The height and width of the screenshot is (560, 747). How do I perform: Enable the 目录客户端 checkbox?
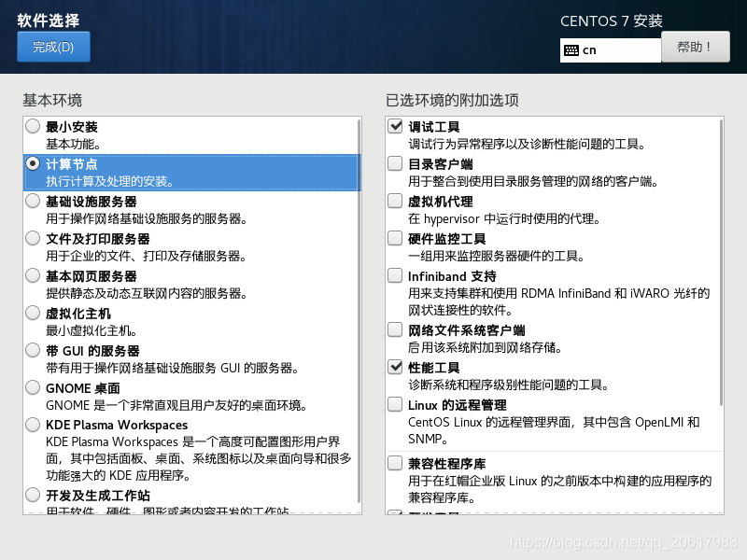pos(395,163)
